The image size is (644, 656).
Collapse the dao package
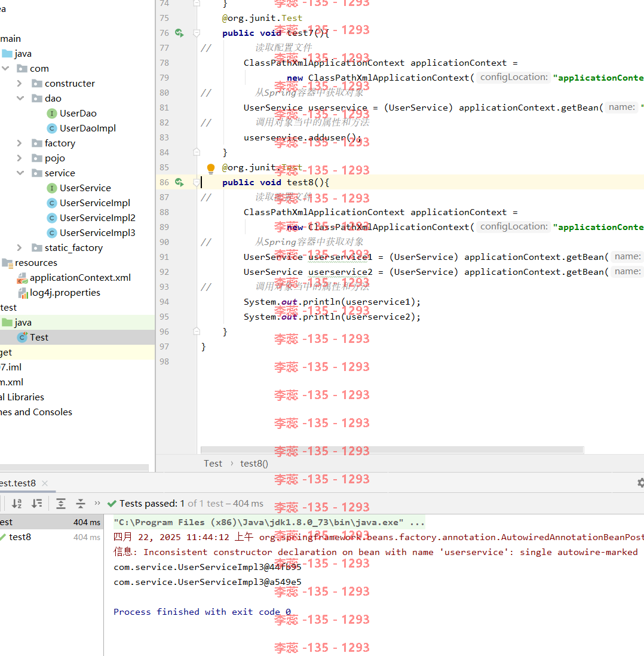(20, 99)
